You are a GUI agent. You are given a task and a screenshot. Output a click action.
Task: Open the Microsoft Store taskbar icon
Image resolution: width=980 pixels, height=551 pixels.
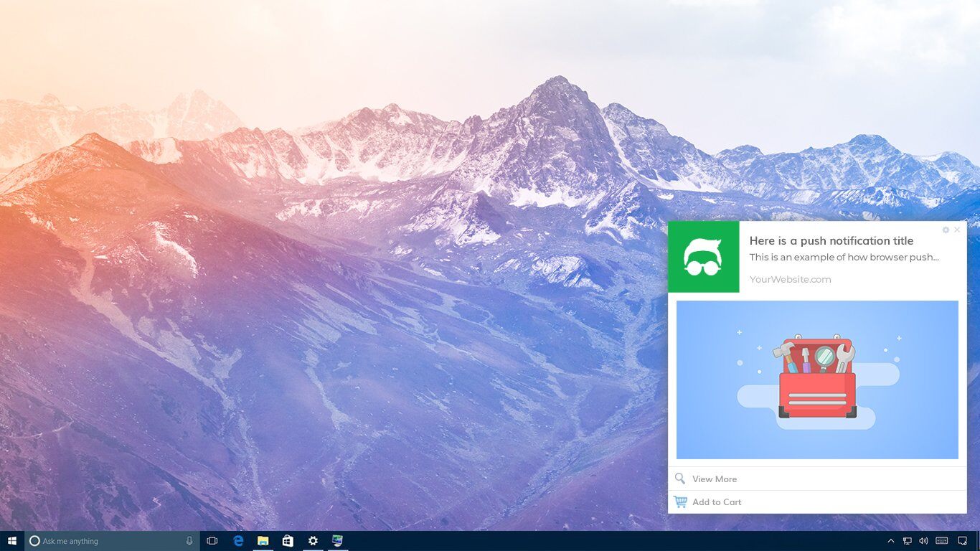[x=288, y=541]
